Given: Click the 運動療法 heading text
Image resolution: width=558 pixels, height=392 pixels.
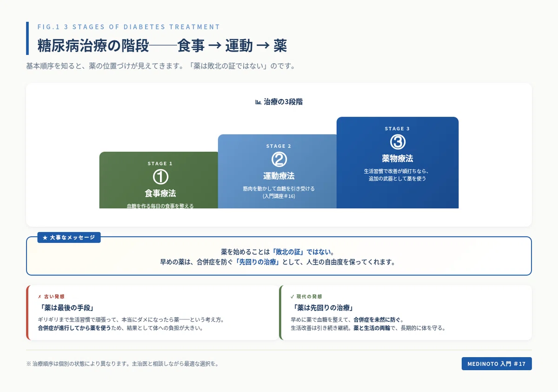Looking at the screenshot, I should click(x=279, y=176).
